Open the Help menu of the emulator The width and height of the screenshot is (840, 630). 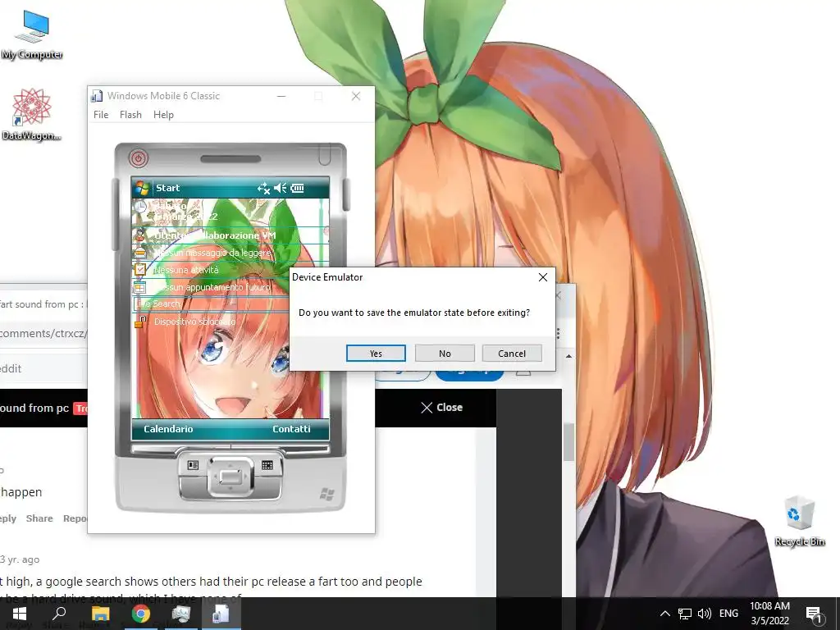163,115
